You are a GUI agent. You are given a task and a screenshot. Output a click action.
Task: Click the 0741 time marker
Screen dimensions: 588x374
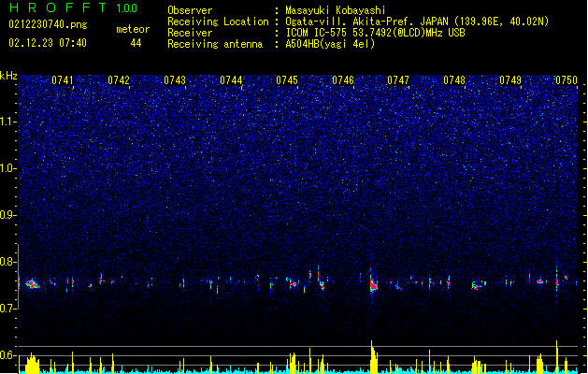[63, 80]
